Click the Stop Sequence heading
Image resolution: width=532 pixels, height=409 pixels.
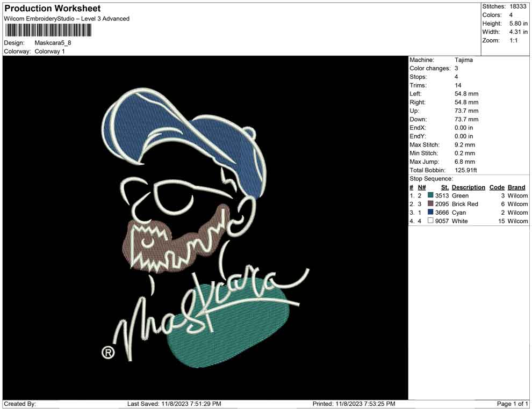tap(431, 179)
